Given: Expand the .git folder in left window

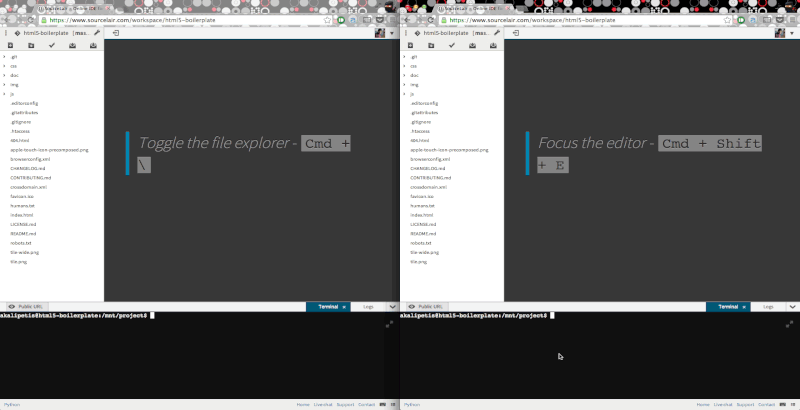Looking at the screenshot, I should [x=4, y=57].
